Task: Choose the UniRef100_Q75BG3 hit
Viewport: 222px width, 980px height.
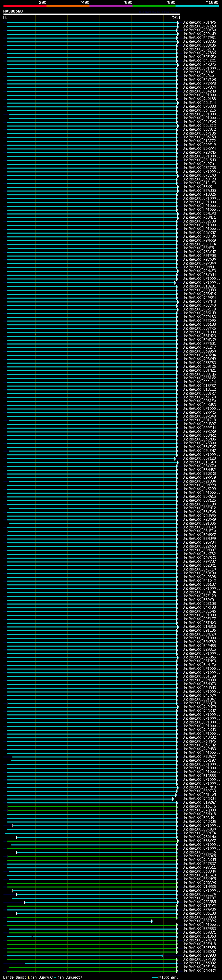Action: click(199, 106)
